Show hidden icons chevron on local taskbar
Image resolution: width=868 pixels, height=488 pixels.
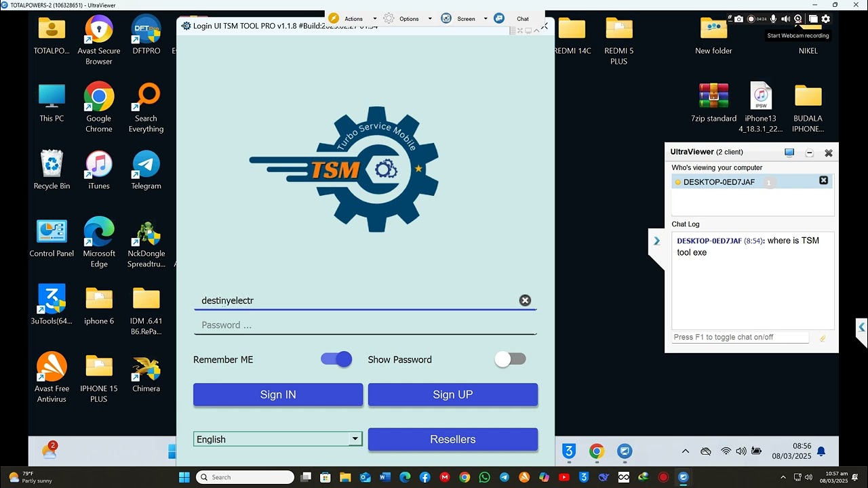783,477
